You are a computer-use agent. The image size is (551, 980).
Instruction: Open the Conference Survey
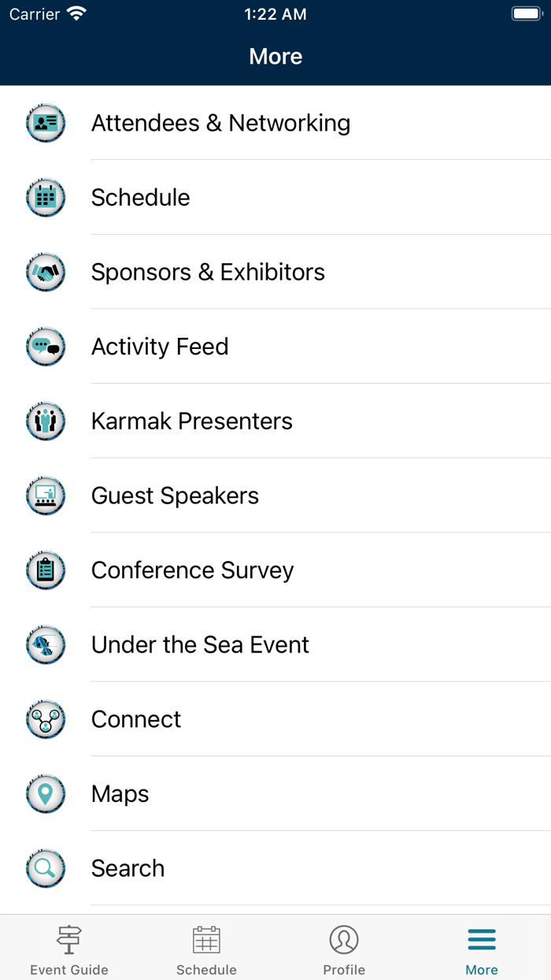(192, 570)
